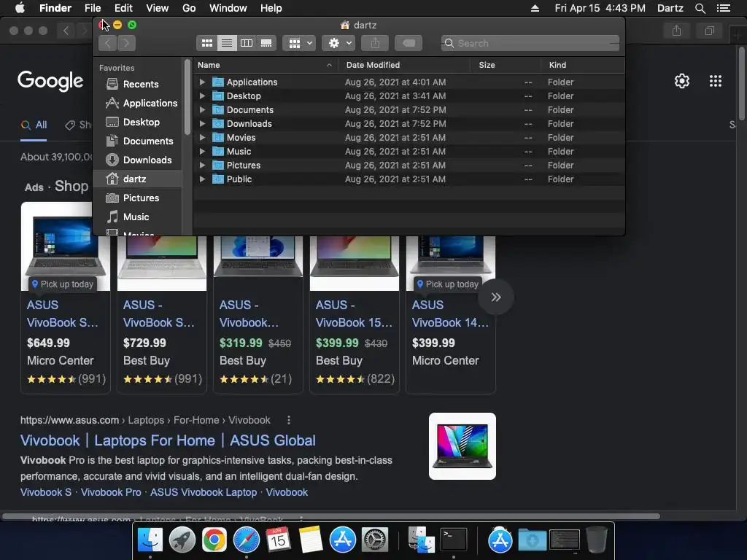Select the All tab in Google results
The width and height of the screenshot is (747, 560).
click(x=34, y=125)
